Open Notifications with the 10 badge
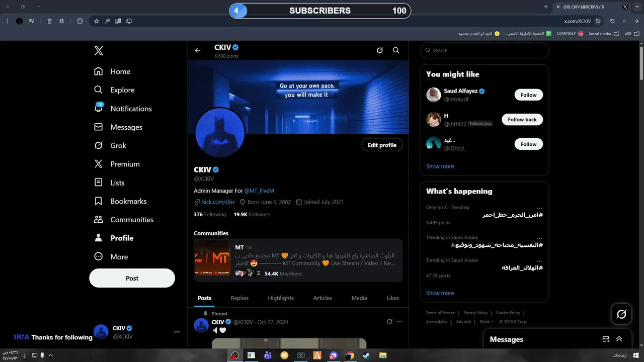 (123, 109)
